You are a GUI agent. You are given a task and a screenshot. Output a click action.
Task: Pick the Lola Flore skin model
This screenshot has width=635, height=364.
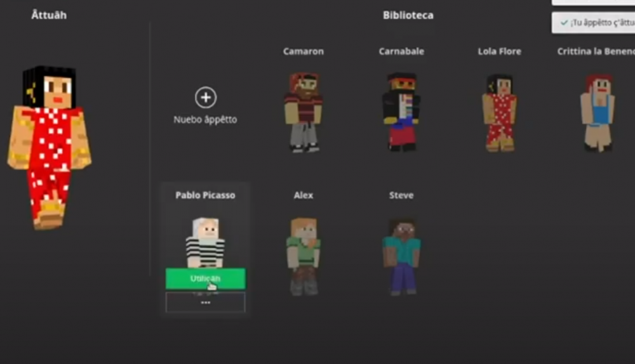click(x=499, y=112)
